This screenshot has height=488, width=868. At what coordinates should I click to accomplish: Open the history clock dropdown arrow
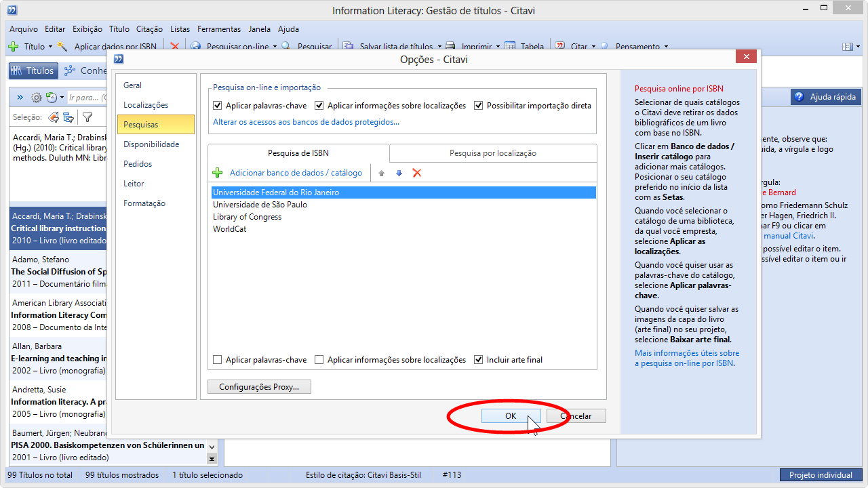[61, 98]
